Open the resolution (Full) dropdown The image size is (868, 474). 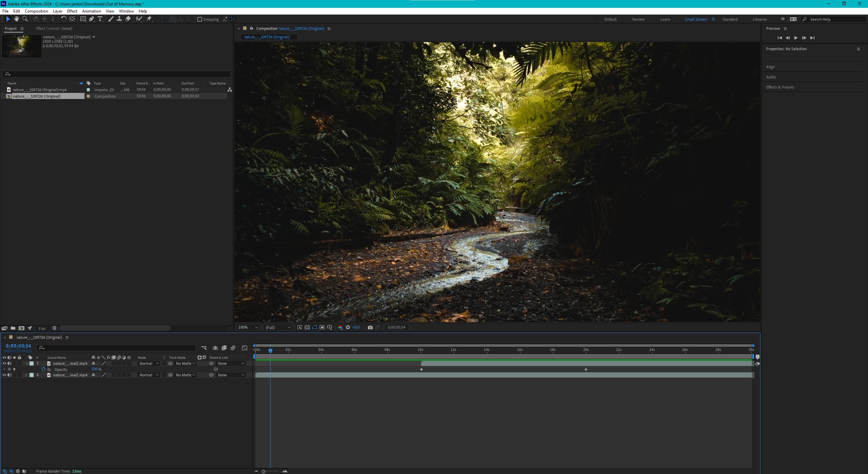pyautogui.click(x=278, y=327)
